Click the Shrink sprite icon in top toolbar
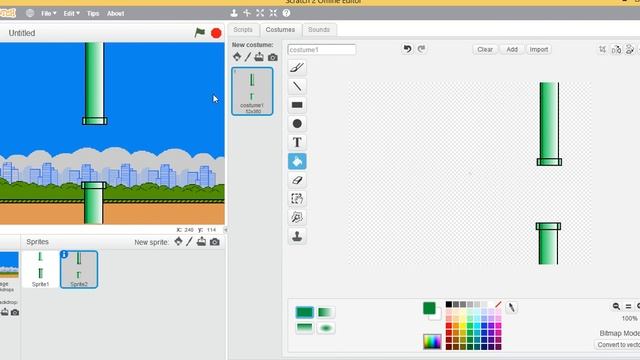The image size is (640, 360). [273, 13]
